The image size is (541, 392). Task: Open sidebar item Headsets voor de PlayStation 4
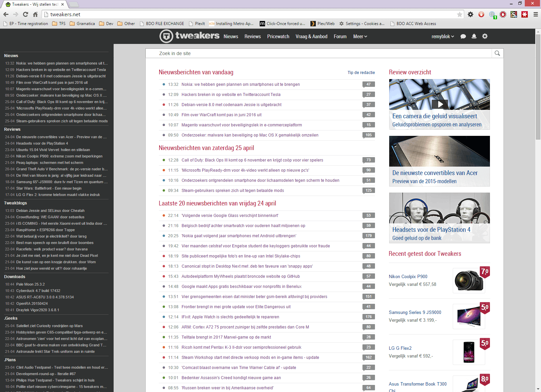point(42,143)
